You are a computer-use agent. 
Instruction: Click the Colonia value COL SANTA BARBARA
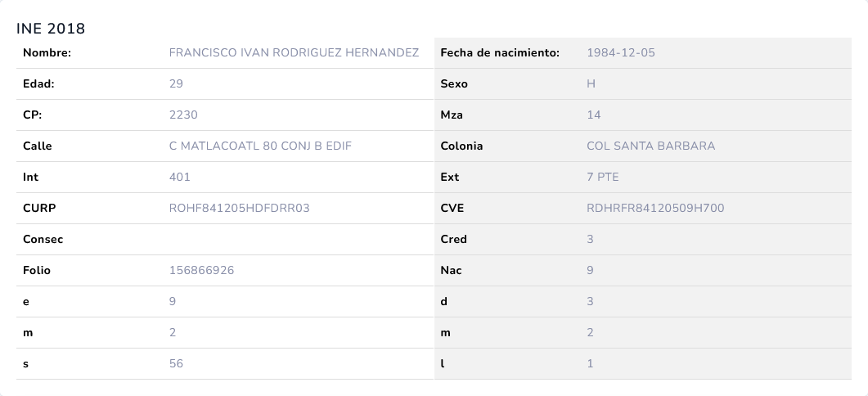[650, 146]
